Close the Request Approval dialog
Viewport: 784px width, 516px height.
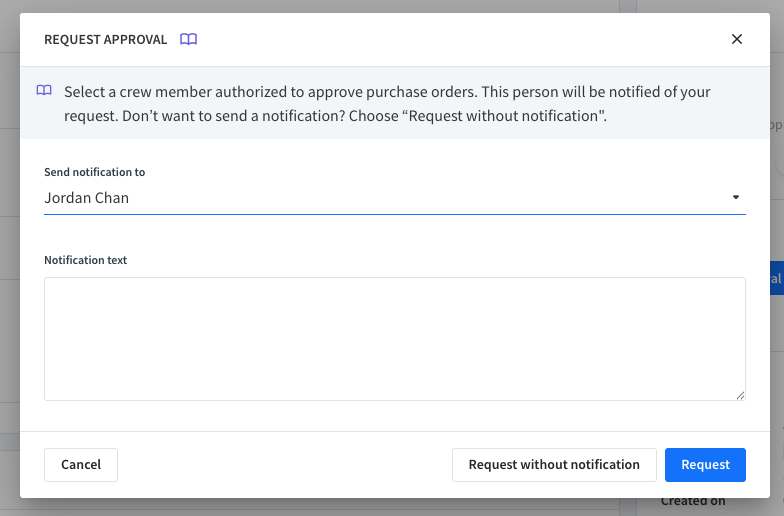(737, 39)
